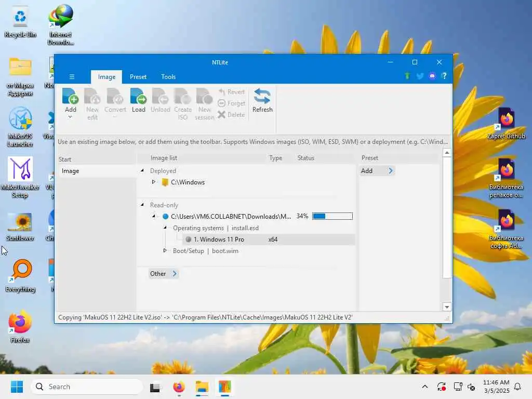Collapse Operating systems install.esd node

tap(165, 228)
